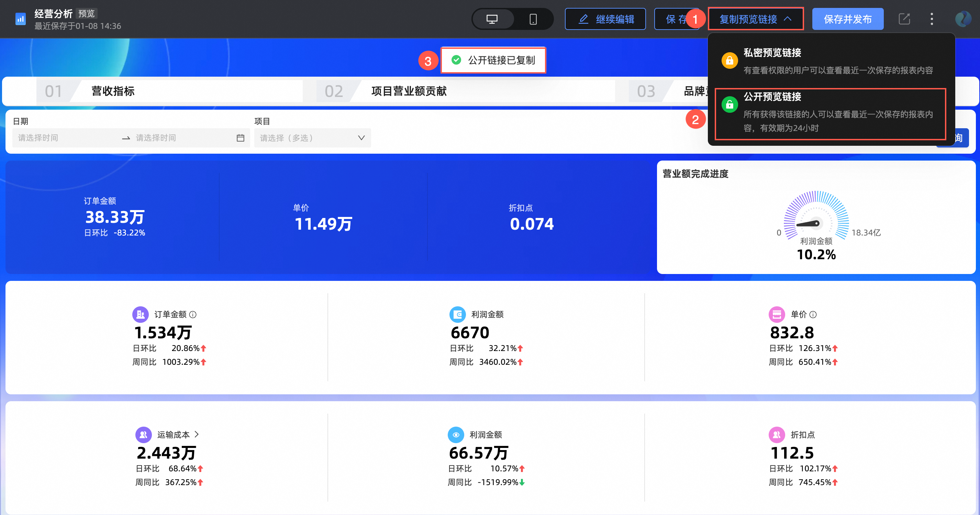
Task: Click the 继续编辑 pencil button
Action: tap(605, 19)
